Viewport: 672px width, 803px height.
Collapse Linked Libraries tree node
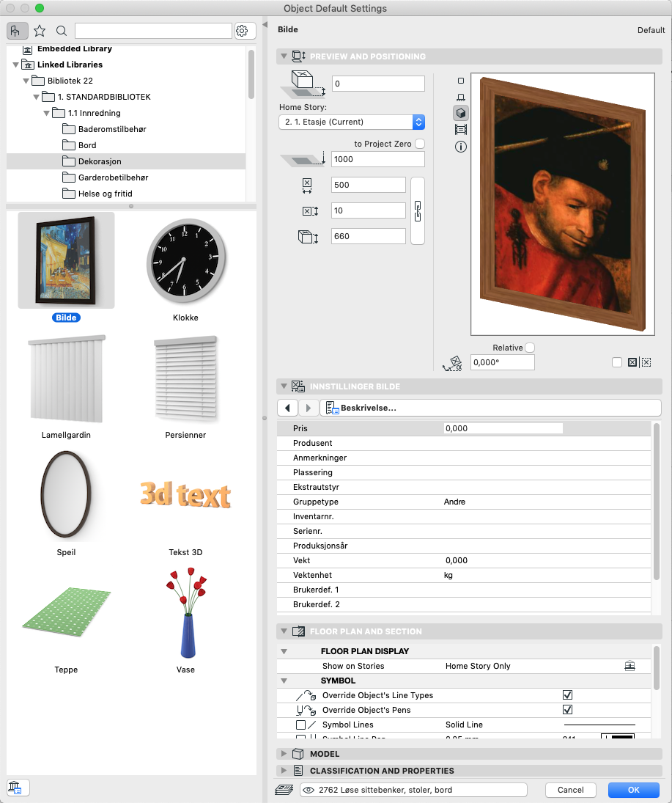coord(15,65)
